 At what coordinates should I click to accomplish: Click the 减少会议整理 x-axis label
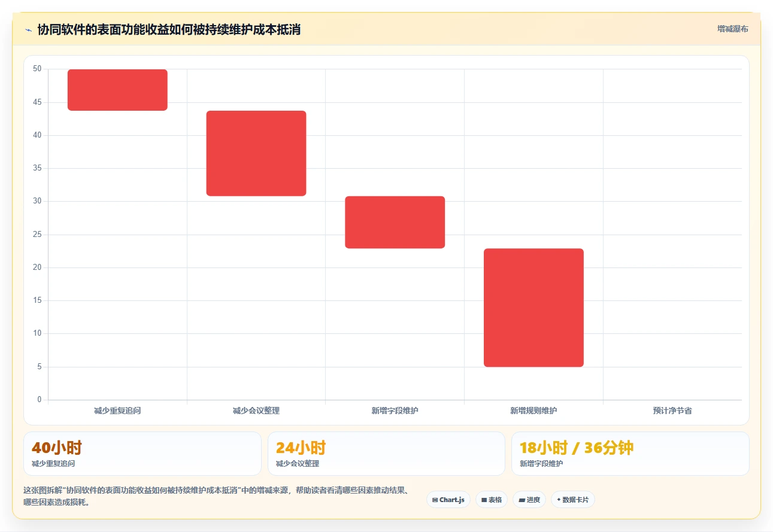256,411
